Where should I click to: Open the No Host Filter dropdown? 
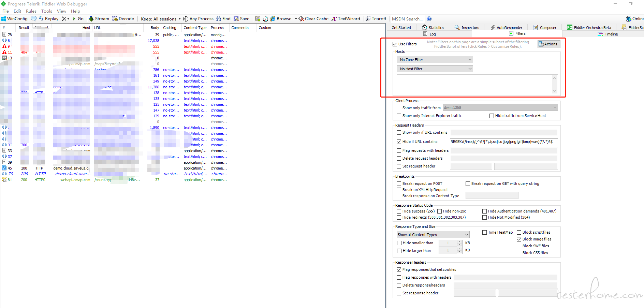pyautogui.click(x=435, y=69)
